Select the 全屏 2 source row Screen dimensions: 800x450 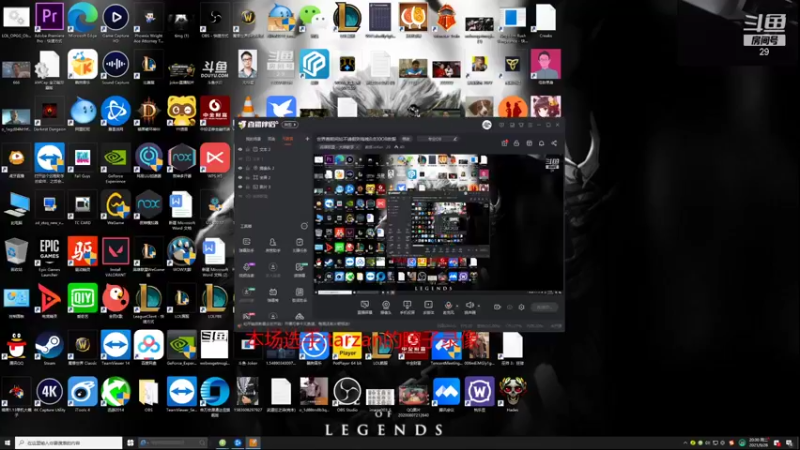pos(274,177)
